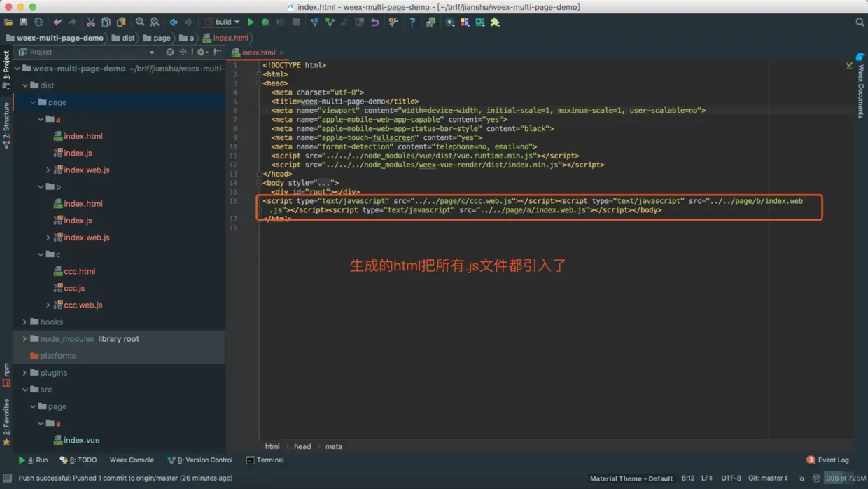Click the green puzzle plugin icon

click(x=496, y=22)
